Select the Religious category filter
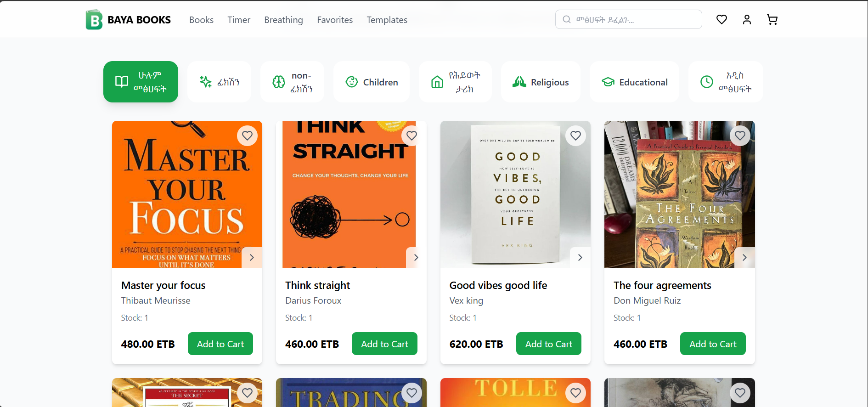This screenshot has width=868, height=407. [541, 82]
